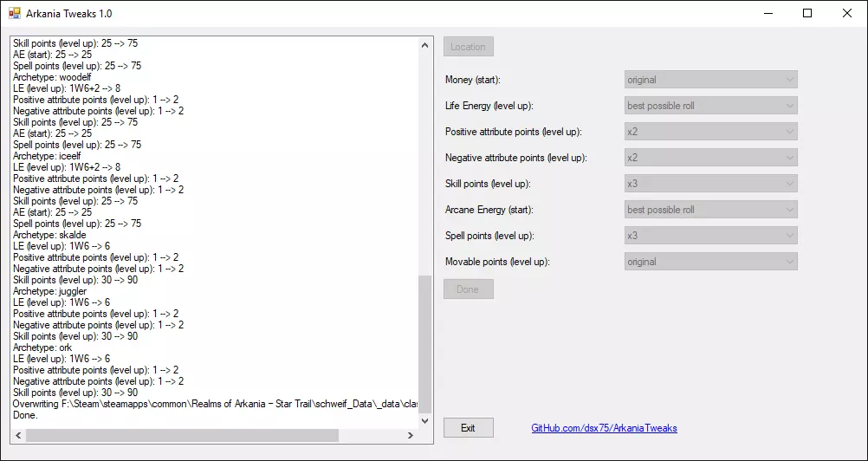Click the 'Archetype: skalde' log line
868x461 pixels.
point(49,235)
